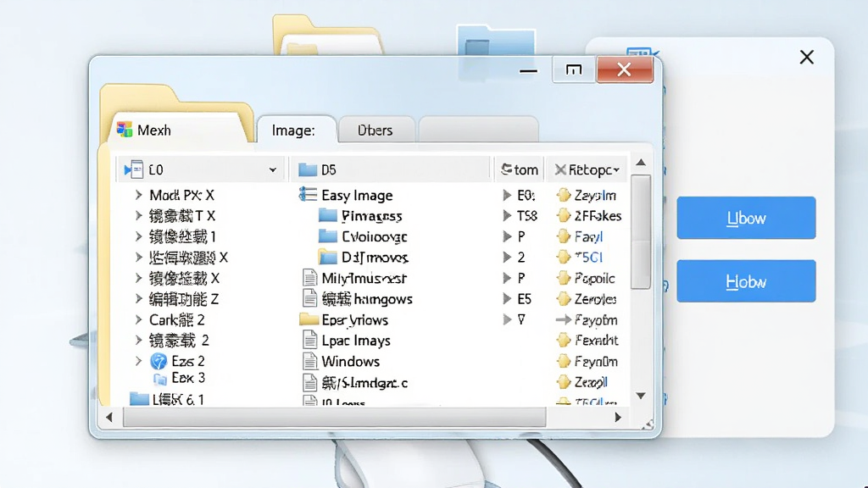This screenshot has width=868, height=488.
Task: Expand the Ezs 2 tree node
Action: 138,361
